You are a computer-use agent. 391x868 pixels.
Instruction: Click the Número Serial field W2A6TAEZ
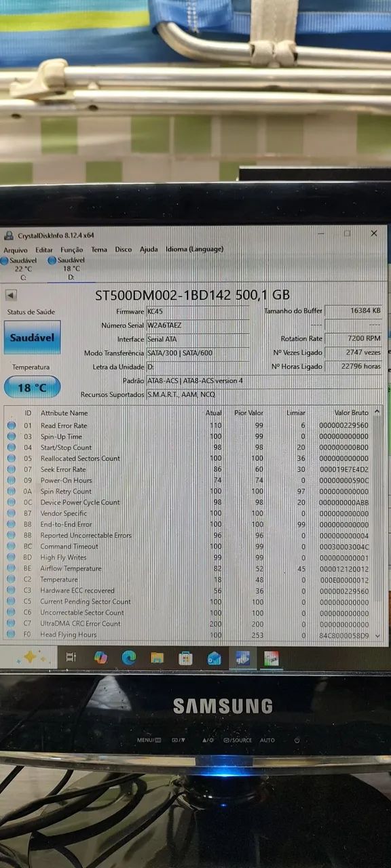tap(198, 325)
